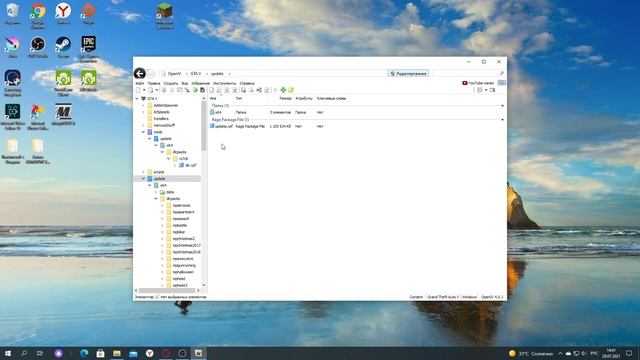
Task: Click the search magnifier icon in OpenIV
Action: pos(502,73)
